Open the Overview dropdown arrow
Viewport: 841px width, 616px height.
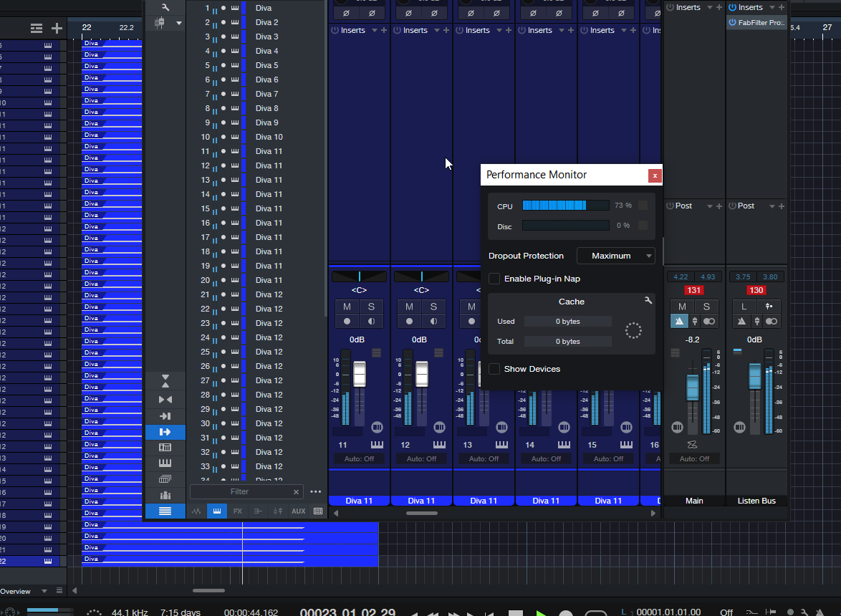44,592
